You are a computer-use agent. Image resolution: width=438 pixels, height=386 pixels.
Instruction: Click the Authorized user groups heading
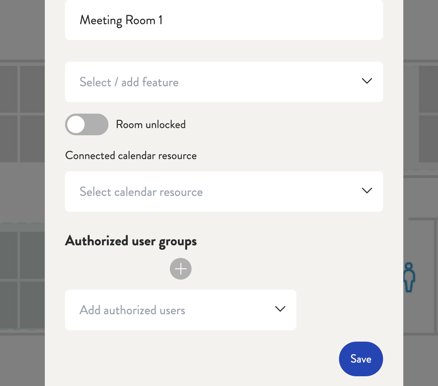[x=131, y=241]
